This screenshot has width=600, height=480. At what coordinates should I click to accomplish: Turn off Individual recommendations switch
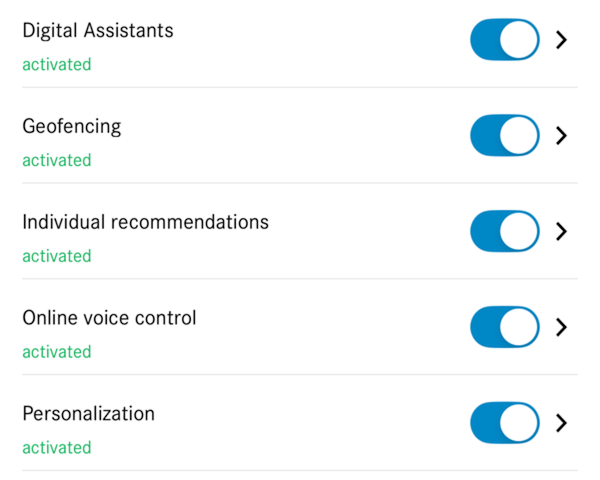(504, 231)
